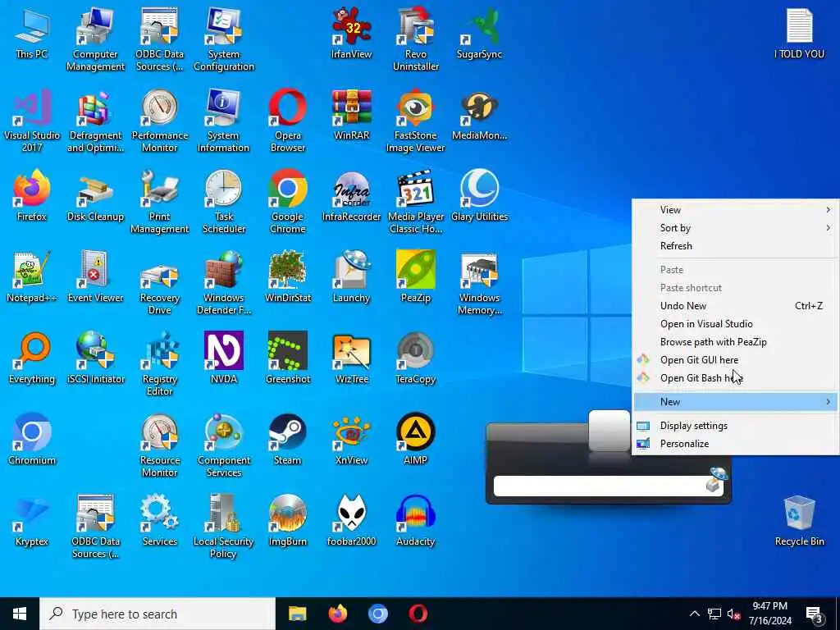840x630 pixels.
Task: Choose Open in Visual Studio
Action: (x=736, y=323)
